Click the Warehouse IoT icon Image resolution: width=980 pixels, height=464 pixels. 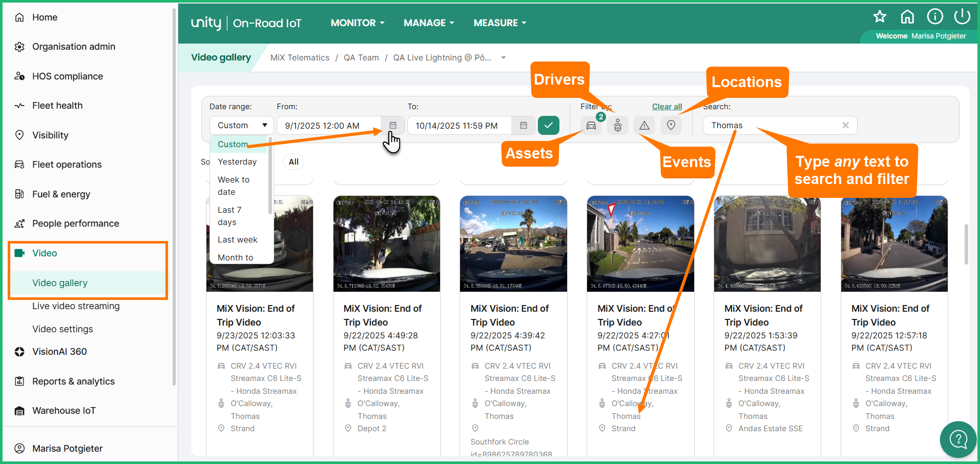pyautogui.click(x=19, y=411)
